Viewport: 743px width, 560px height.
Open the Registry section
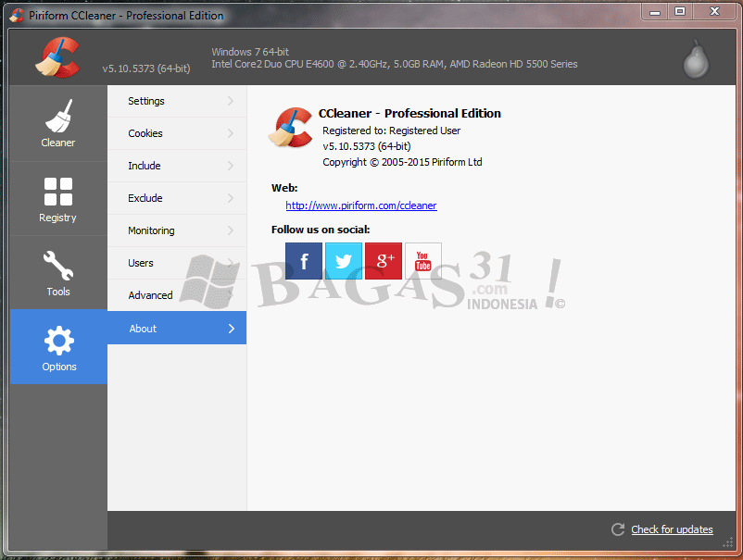point(58,199)
